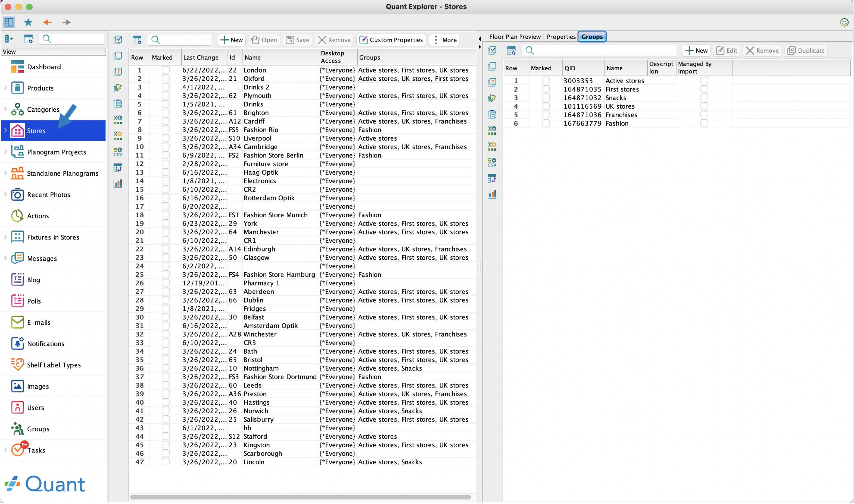
Task: Open the bar chart icon beside stores table
Action: click(118, 184)
